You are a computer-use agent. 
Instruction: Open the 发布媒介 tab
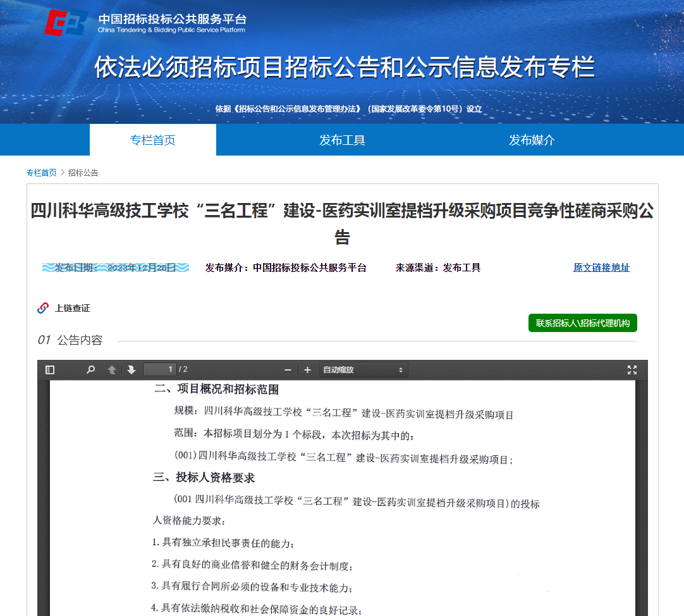point(532,140)
